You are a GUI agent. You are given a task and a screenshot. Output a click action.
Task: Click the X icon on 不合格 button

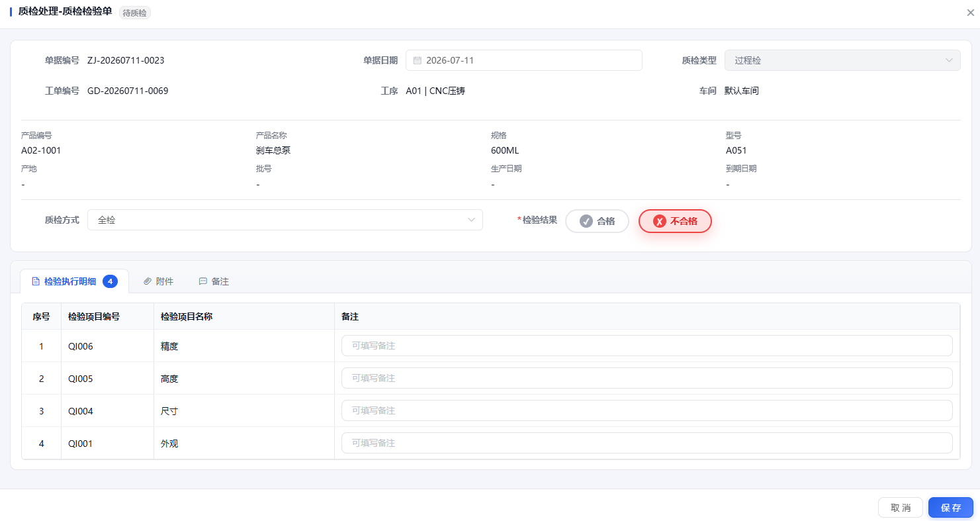659,221
